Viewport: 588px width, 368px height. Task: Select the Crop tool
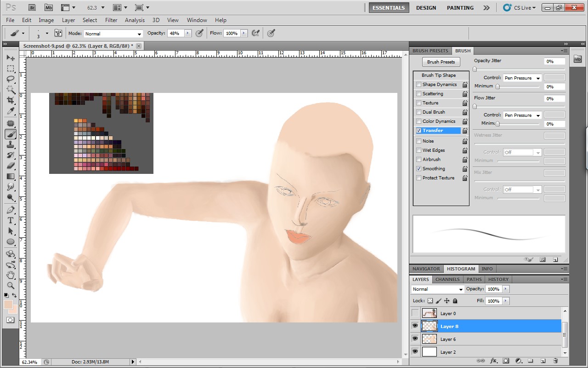pyautogui.click(x=11, y=100)
